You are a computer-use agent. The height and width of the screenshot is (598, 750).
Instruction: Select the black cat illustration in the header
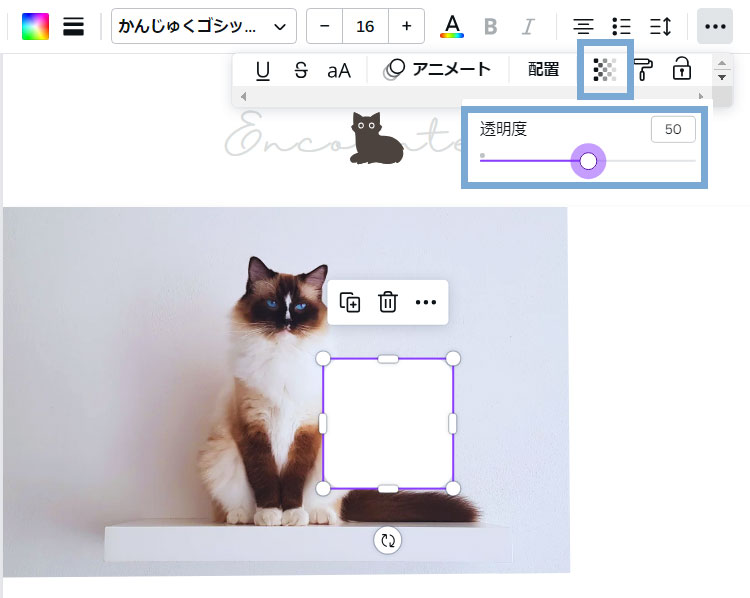point(376,138)
